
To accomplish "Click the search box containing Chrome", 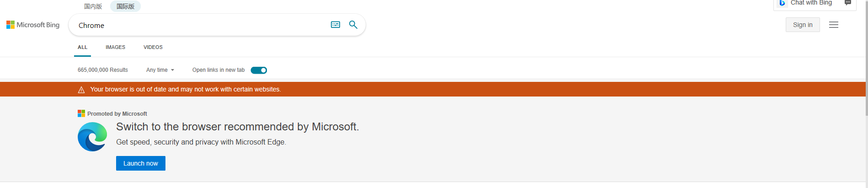I will click(201, 25).
